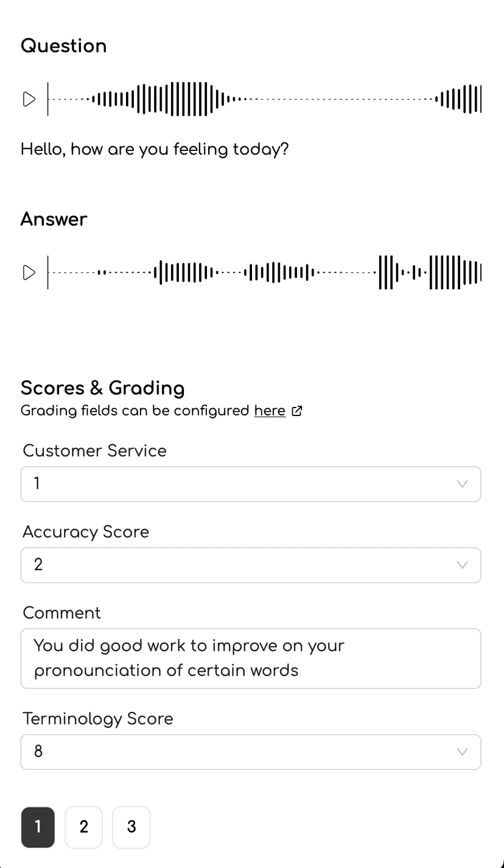This screenshot has height=868, width=504.
Task: Go to page 1 of pagination
Action: (38, 827)
